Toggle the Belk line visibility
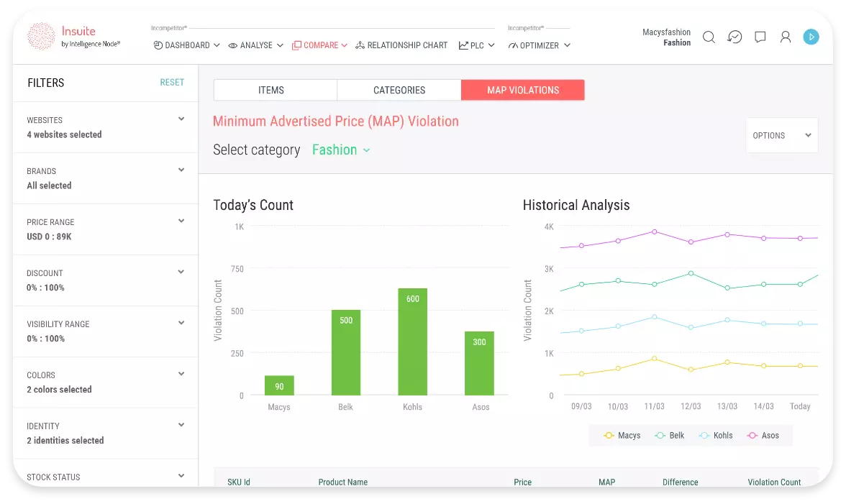The image size is (846, 504). tap(669, 435)
